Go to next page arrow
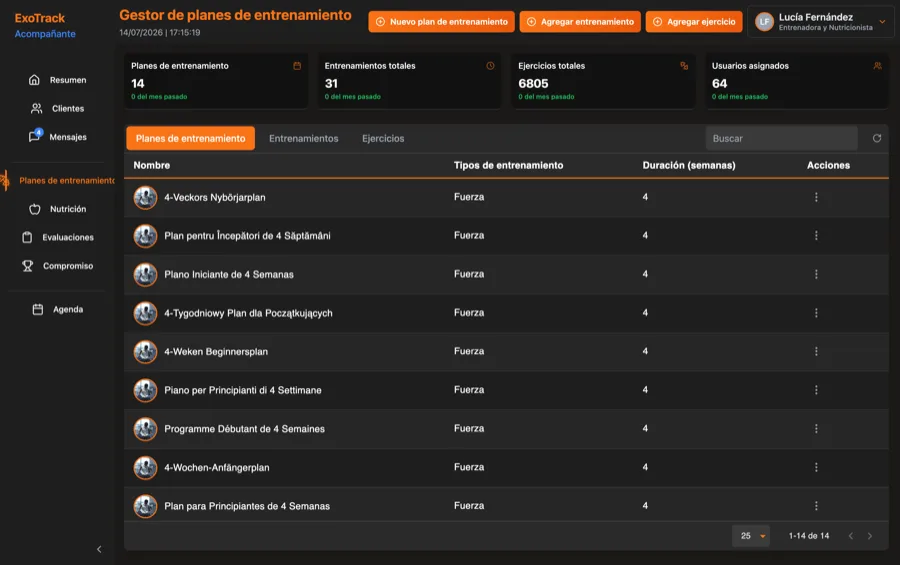Image resolution: width=900 pixels, height=565 pixels. [x=870, y=536]
